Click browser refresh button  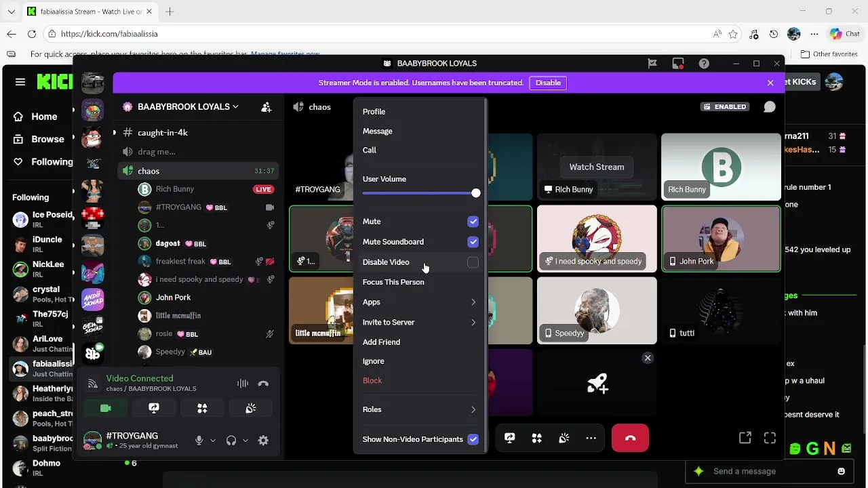[x=32, y=34]
